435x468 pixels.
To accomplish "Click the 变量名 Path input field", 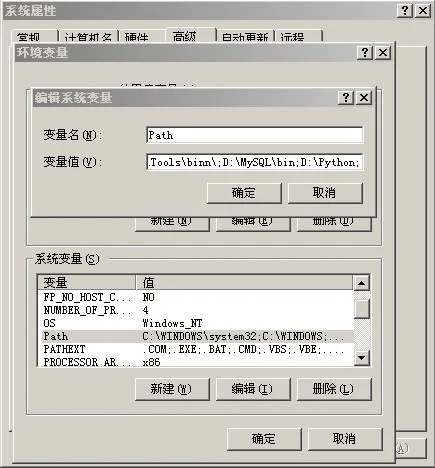I will 255,135.
